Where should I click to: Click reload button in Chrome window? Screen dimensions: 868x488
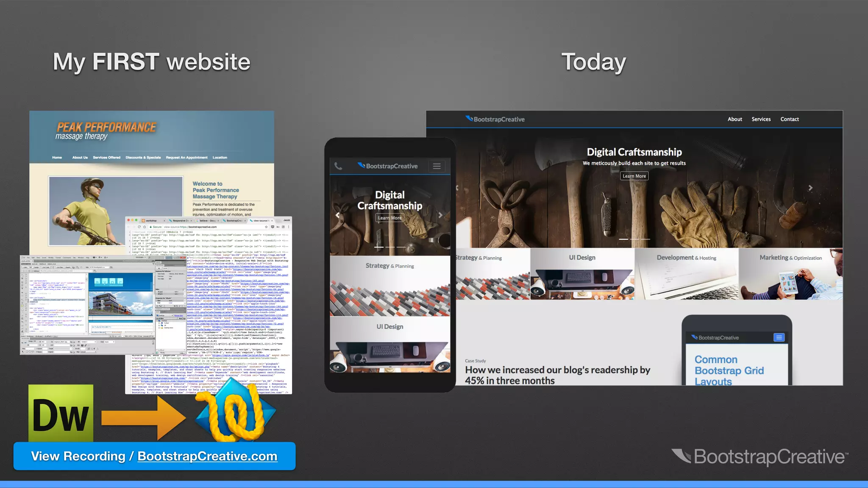tap(139, 227)
